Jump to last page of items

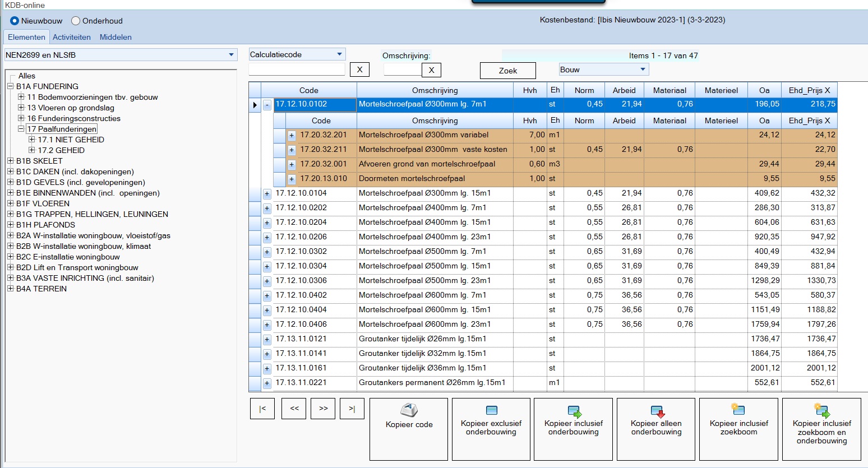pos(352,409)
